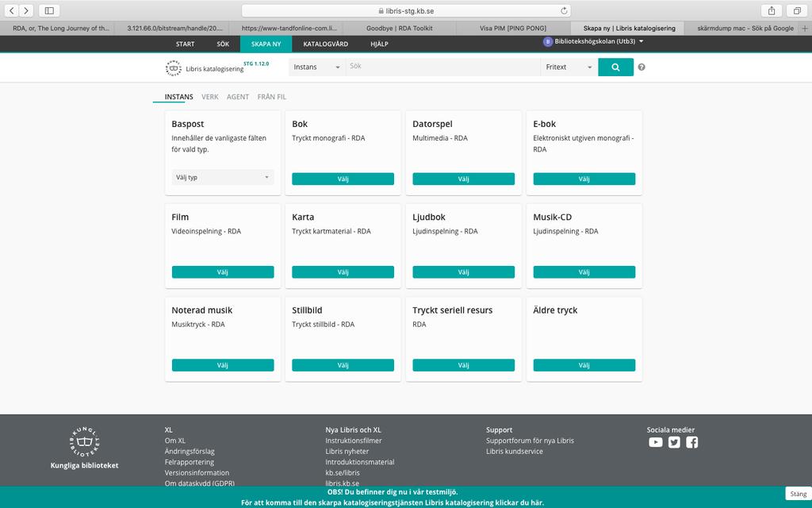Switch to the FRÅN FIL tab
812x508 pixels.
click(x=271, y=97)
